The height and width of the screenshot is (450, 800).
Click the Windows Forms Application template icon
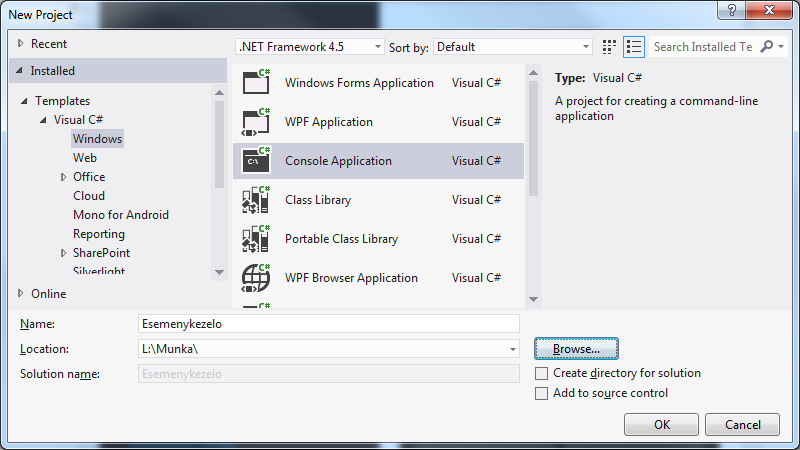[x=256, y=82]
